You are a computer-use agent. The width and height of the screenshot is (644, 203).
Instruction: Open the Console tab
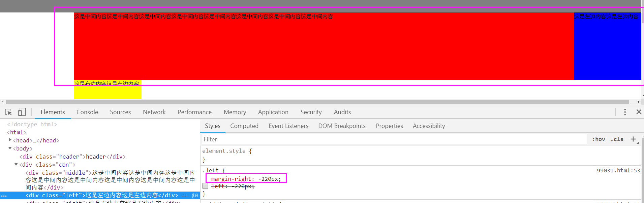(x=87, y=112)
